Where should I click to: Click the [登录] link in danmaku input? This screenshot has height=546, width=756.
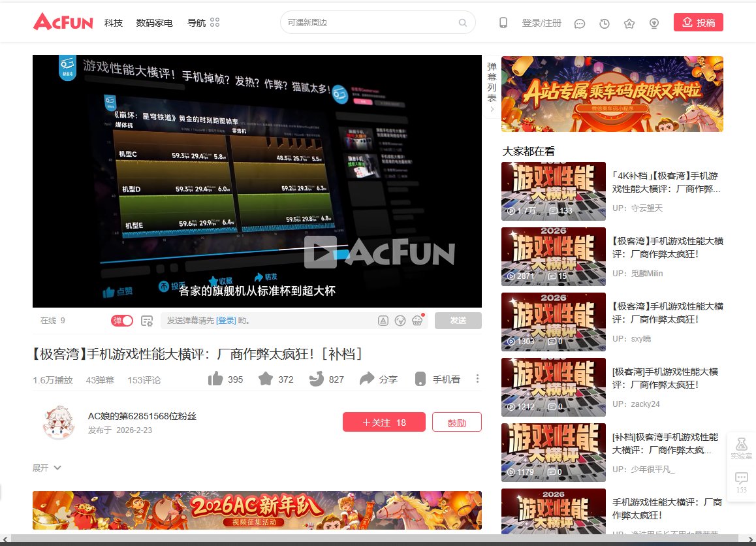coord(226,321)
